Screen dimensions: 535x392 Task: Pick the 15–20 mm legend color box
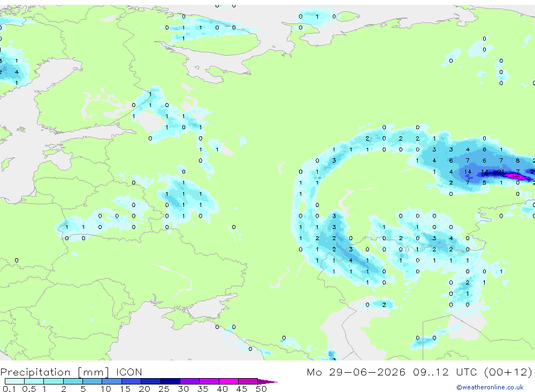pyautogui.click(x=132, y=381)
